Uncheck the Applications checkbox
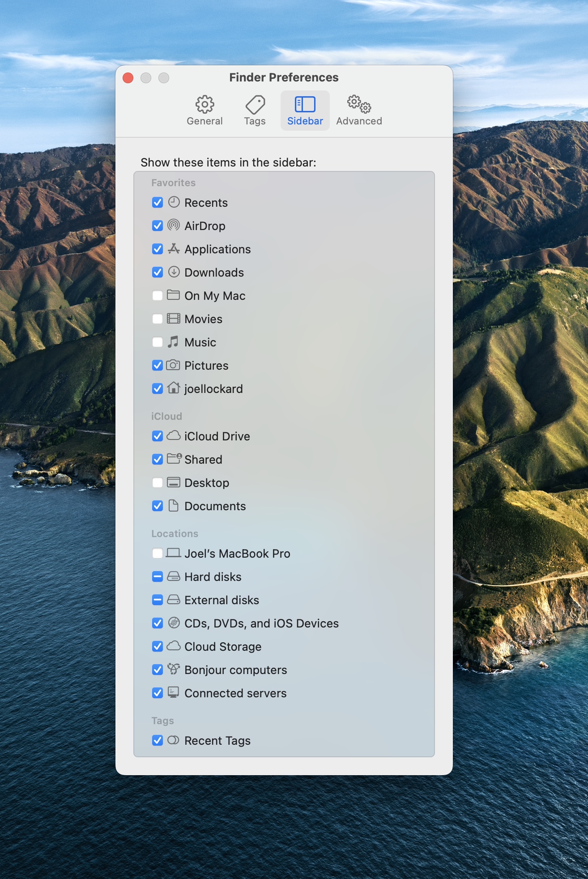588x879 pixels. 158,249
